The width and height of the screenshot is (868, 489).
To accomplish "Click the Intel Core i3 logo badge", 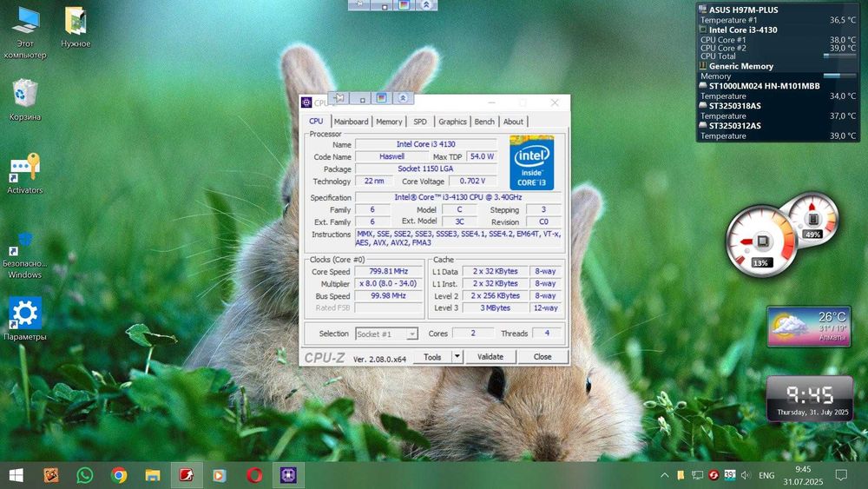I will point(531,162).
